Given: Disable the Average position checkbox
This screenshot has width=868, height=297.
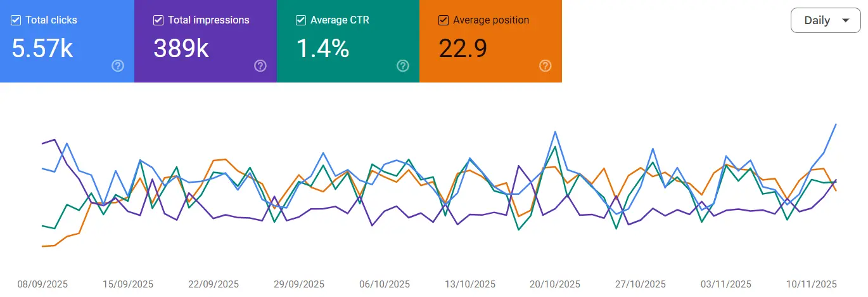Looking at the screenshot, I should click(x=444, y=20).
